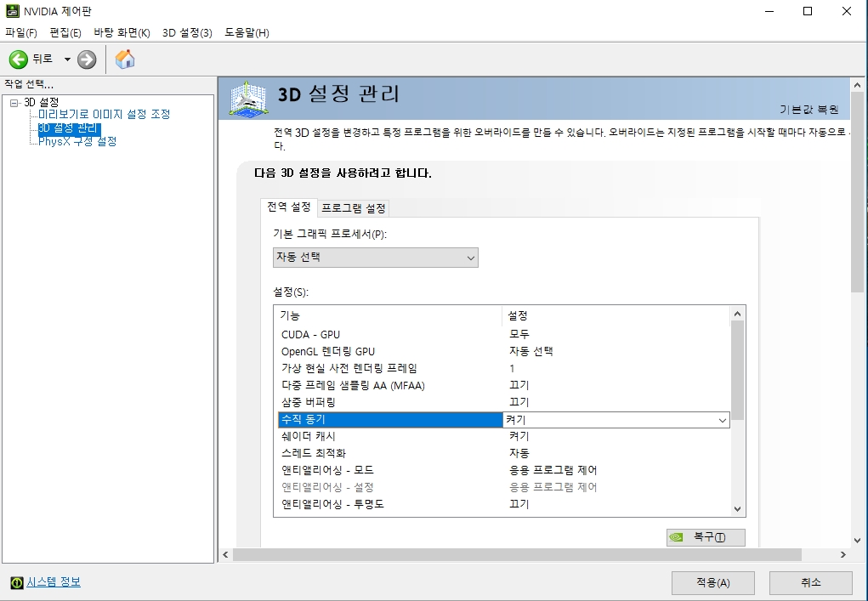Select PhysX 구성 설정 in the tree

pos(77,142)
